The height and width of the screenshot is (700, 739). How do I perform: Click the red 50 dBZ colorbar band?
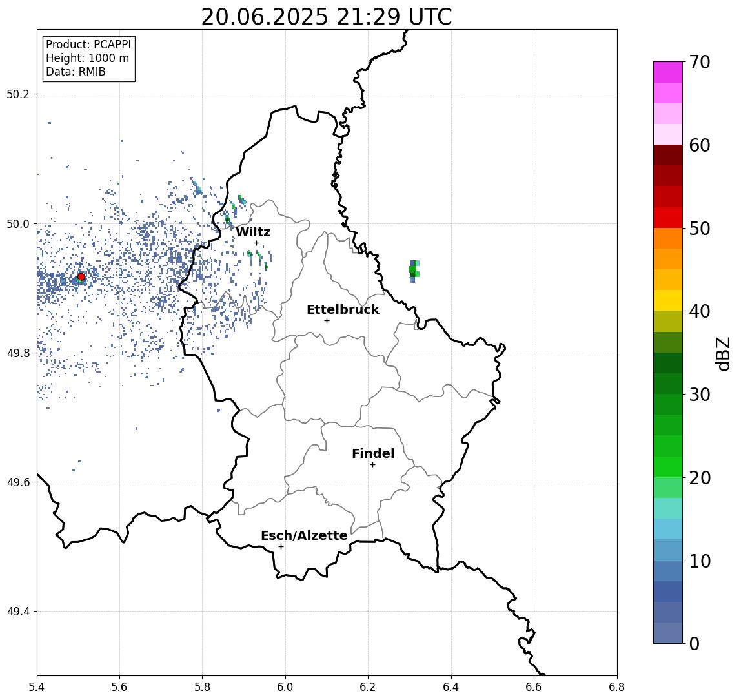coord(668,218)
